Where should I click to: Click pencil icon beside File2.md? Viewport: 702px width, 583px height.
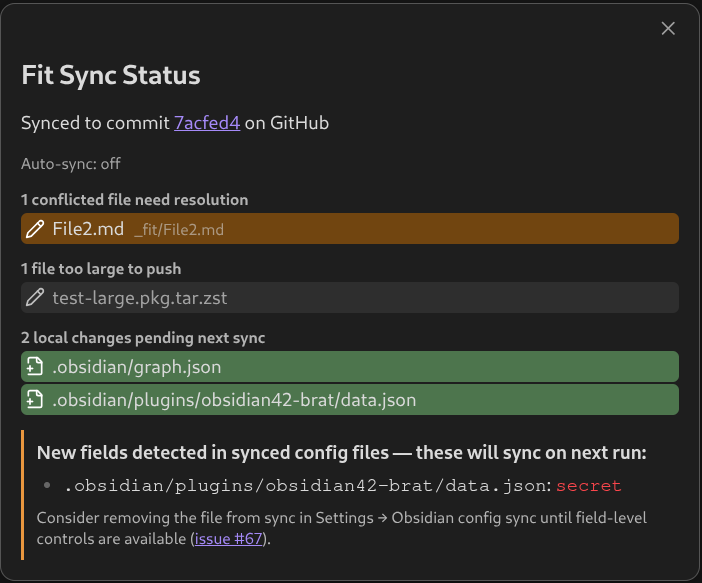point(35,229)
